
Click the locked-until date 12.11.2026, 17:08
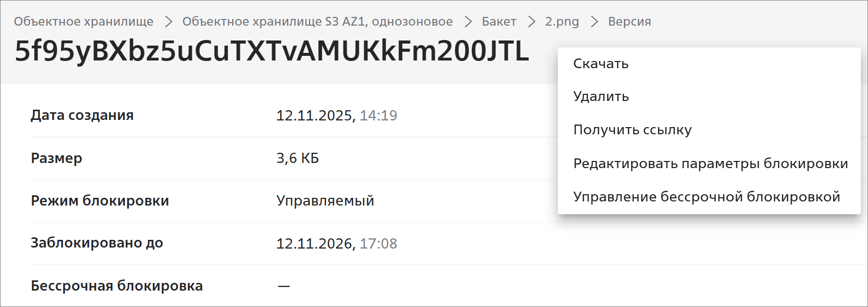[336, 243]
